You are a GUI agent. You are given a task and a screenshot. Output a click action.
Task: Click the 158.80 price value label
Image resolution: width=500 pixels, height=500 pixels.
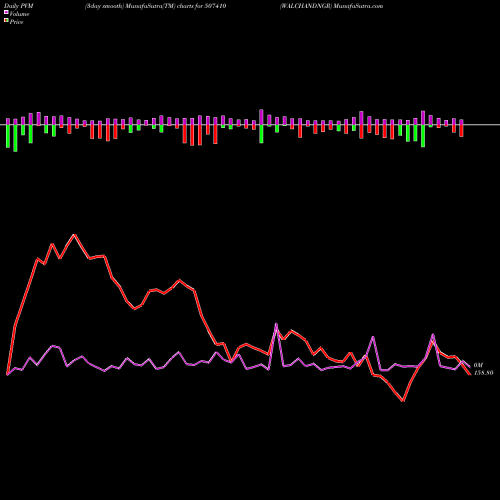[483, 373]
